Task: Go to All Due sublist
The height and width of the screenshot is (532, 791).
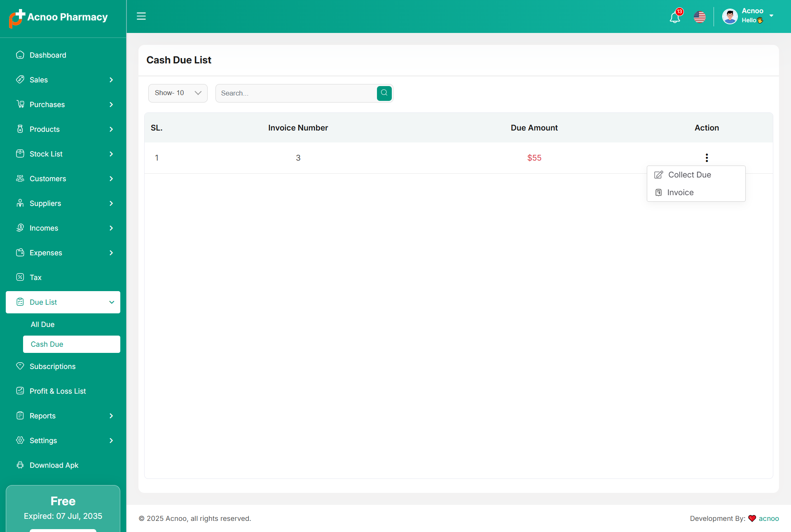Action: tap(42, 324)
